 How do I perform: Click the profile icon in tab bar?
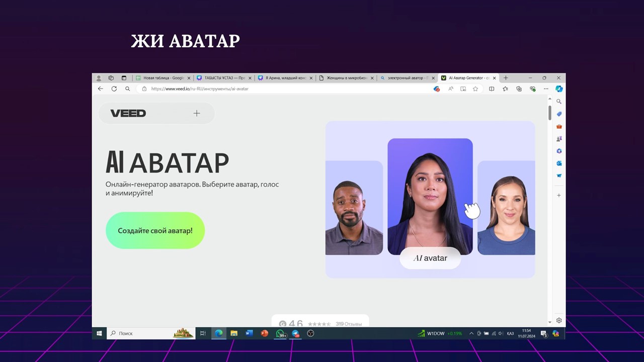(x=99, y=78)
